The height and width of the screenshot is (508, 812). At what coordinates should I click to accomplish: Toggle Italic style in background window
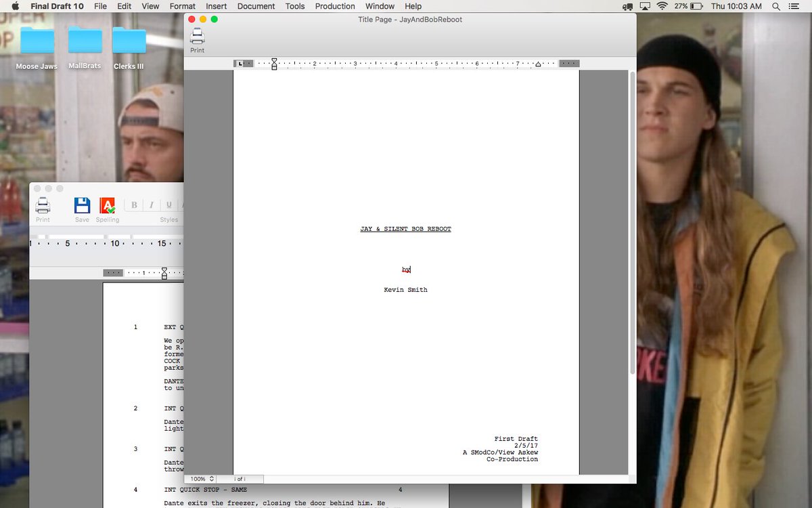click(x=152, y=205)
